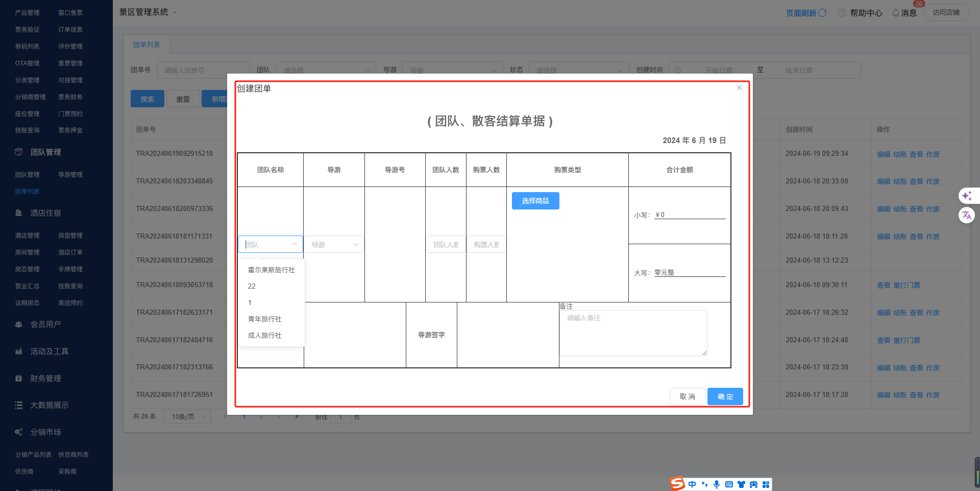Collapse the team dropdown selector
This screenshot has width=980, height=491.
tap(295, 244)
